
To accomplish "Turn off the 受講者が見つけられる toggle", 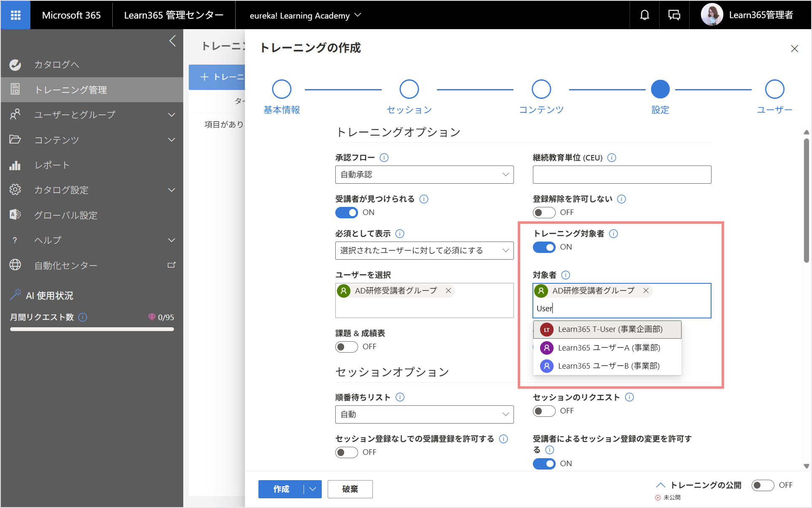I will coord(346,212).
